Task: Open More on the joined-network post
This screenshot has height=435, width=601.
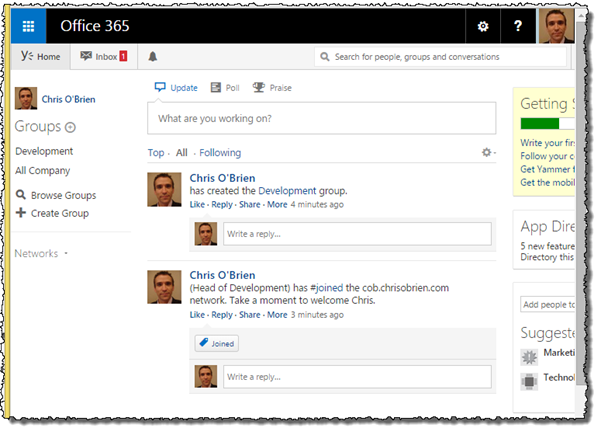Action: [277, 315]
